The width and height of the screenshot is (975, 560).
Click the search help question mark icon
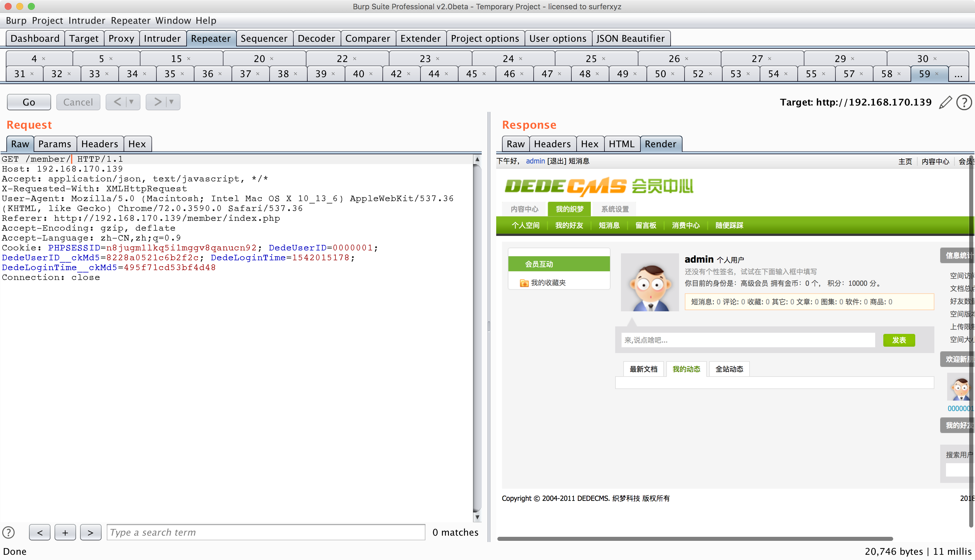8,532
